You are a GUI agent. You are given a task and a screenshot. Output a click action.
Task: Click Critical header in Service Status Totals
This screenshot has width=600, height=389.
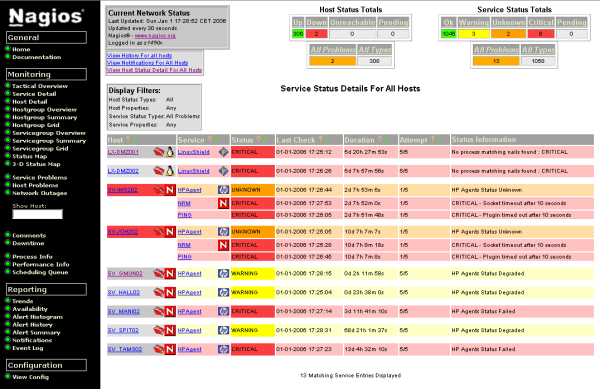click(541, 23)
